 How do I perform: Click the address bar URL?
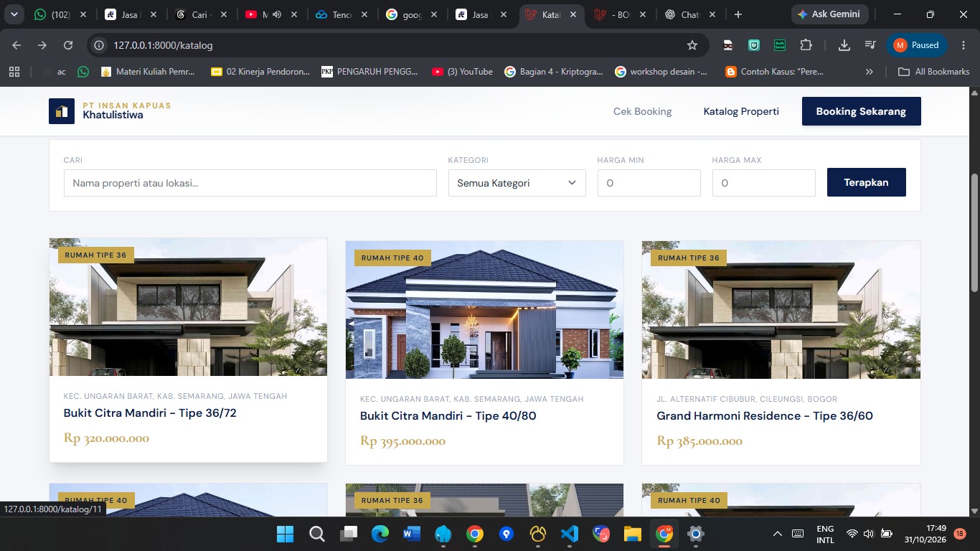point(163,45)
